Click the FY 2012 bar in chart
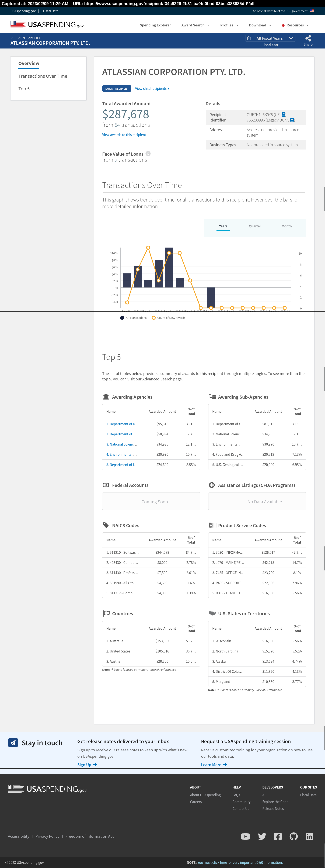 [x=169, y=268]
